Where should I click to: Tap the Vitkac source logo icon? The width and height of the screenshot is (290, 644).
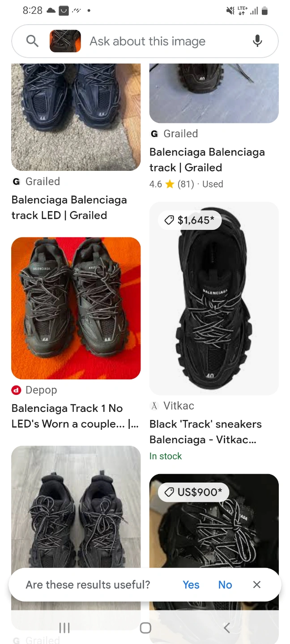pyautogui.click(x=154, y=406)
